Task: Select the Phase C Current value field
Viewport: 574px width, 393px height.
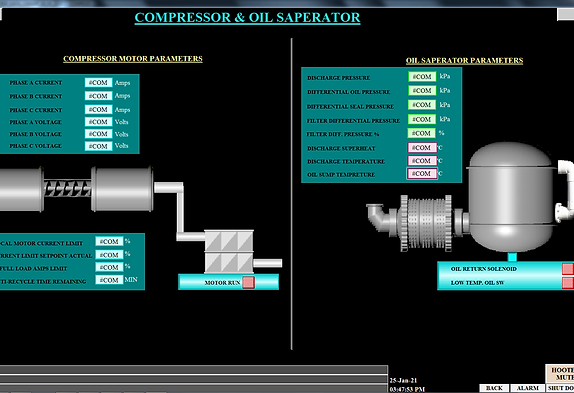Action: pyautogui.click(x=98, y=109)
